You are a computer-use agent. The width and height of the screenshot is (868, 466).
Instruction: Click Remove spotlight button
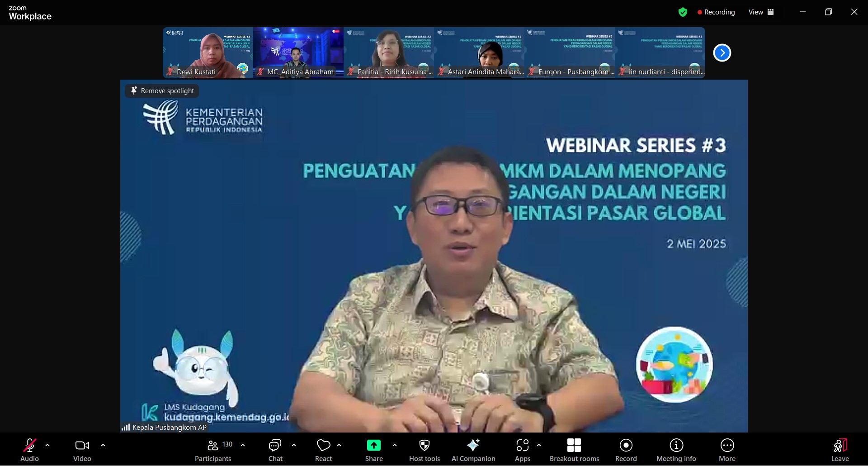162,91
